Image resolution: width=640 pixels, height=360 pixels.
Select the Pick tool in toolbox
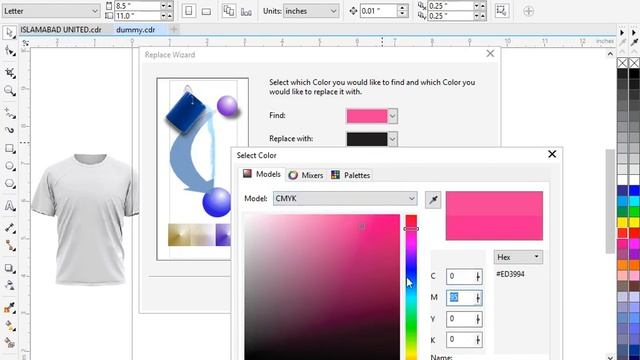pyautogui.click(x=9, y=33)
